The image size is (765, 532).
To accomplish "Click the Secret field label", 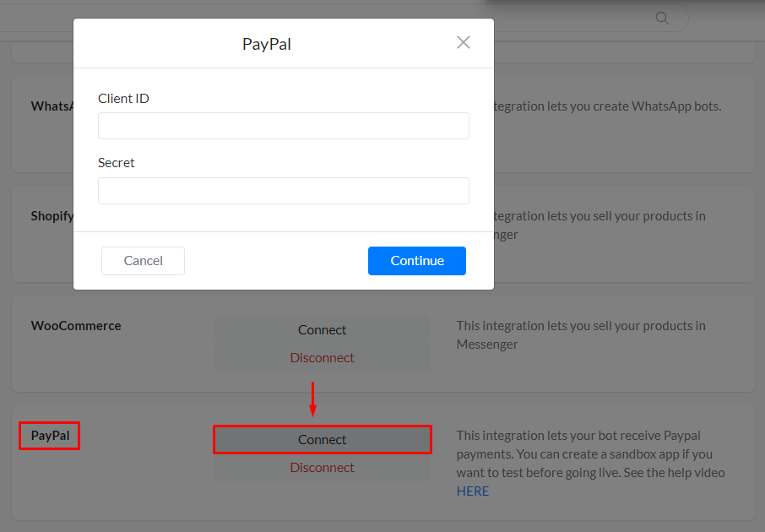I will [117, 163].
